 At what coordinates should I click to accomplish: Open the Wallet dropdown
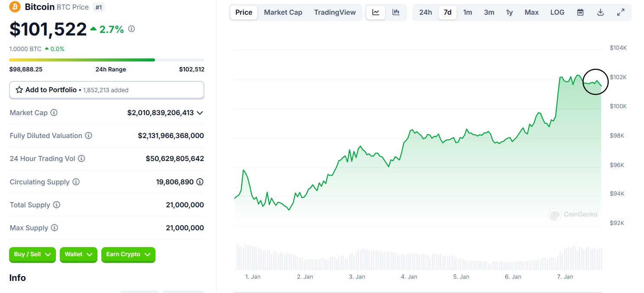coord(78,254)
